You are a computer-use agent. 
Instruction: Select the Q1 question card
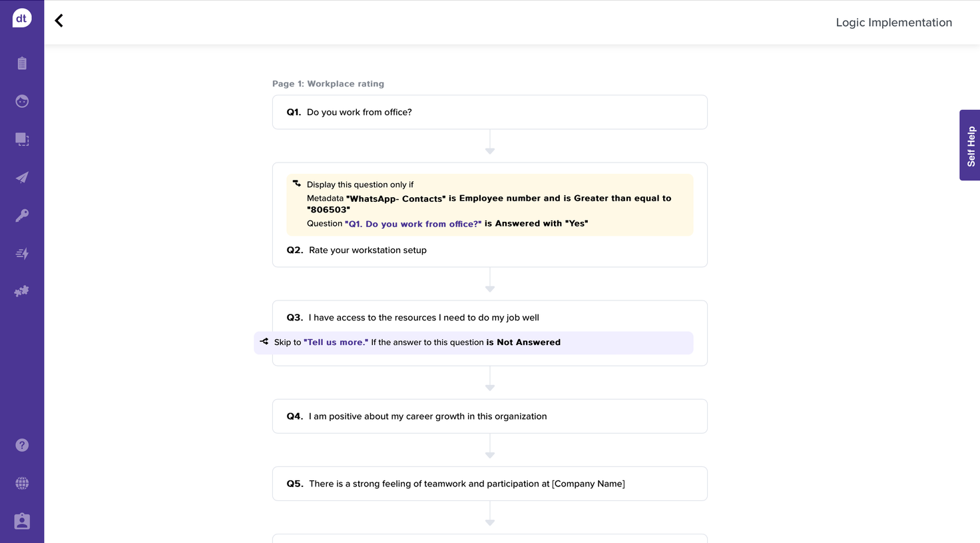489,112
